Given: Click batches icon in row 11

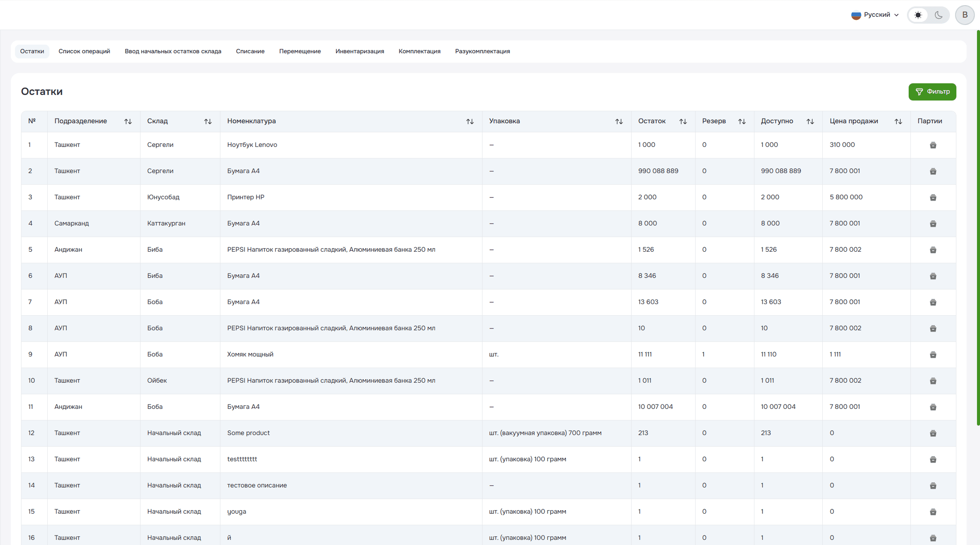Looking at the screenshot, I should (933, 407).
